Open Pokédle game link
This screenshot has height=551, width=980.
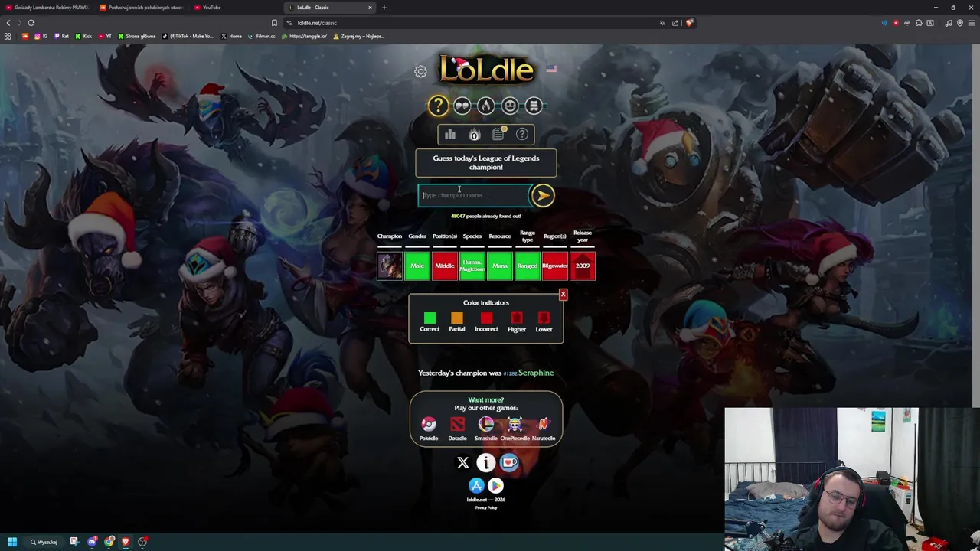(x=429, y=428)
